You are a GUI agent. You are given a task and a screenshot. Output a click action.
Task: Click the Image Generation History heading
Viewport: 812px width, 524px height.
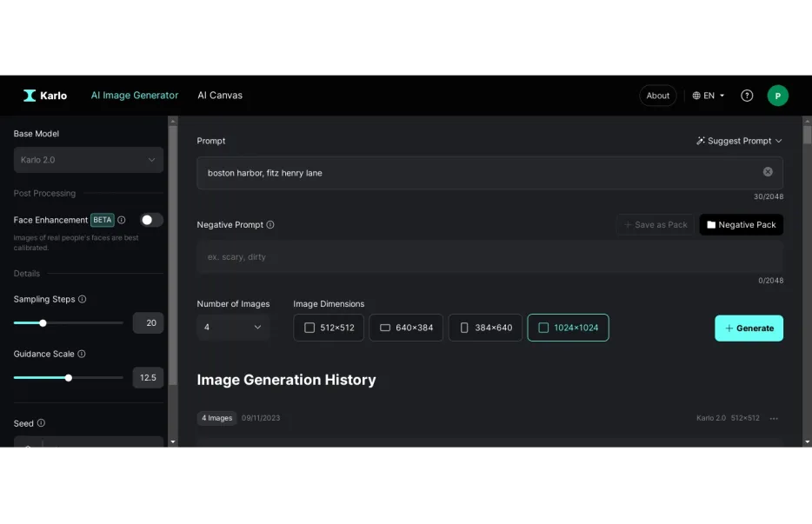coord(286,380)
